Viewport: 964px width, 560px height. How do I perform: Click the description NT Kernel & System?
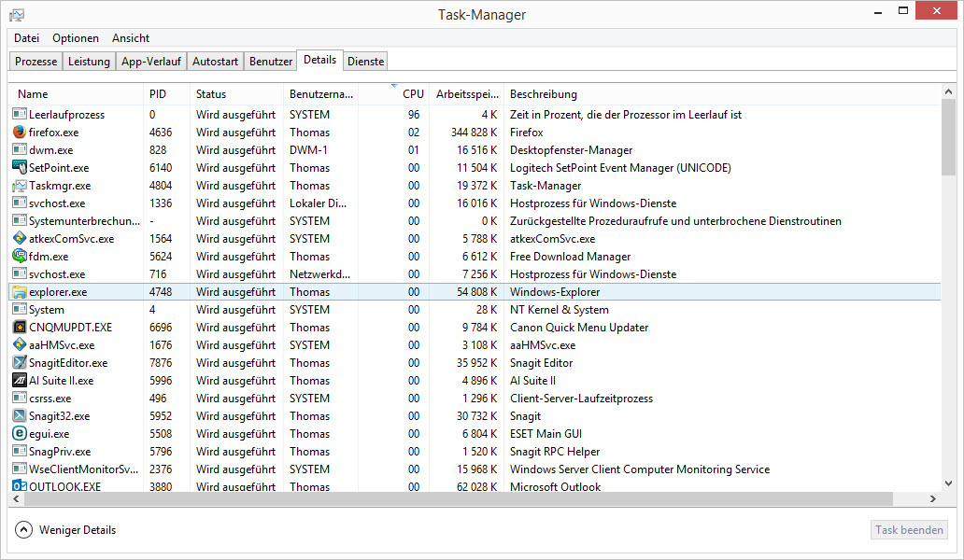pyautogui.click(x=559, y=310)
